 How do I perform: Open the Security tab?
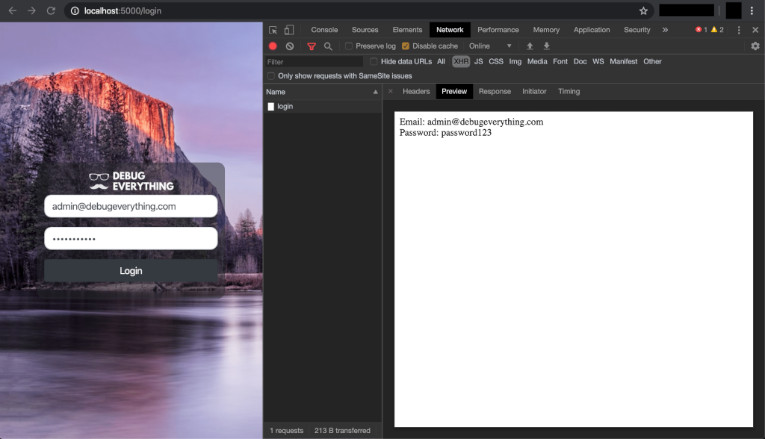pos(637,30)
